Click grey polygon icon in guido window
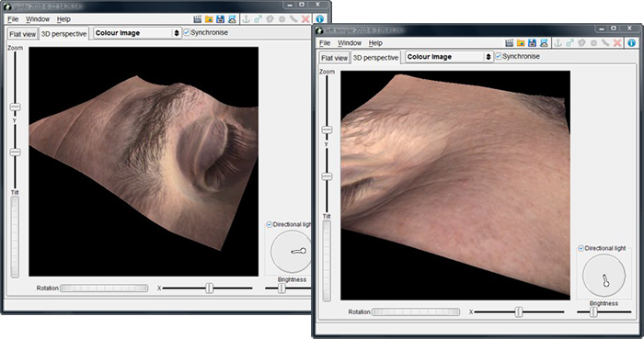The image size is (644, 339). pyautogui.click(x=270, y=19)
